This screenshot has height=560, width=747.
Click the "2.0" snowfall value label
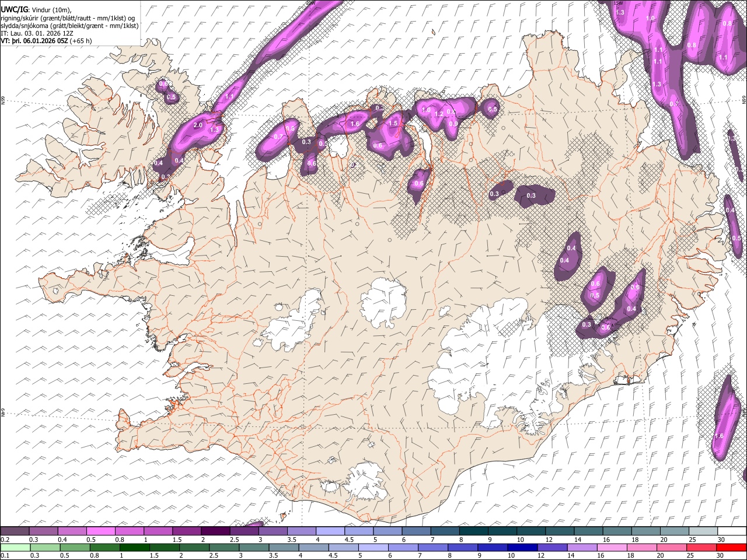coord(198,125)
